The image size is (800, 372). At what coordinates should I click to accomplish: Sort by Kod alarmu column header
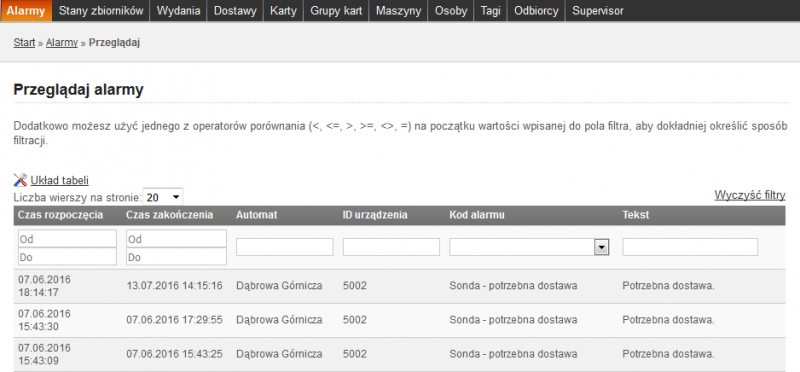point(477,215)
